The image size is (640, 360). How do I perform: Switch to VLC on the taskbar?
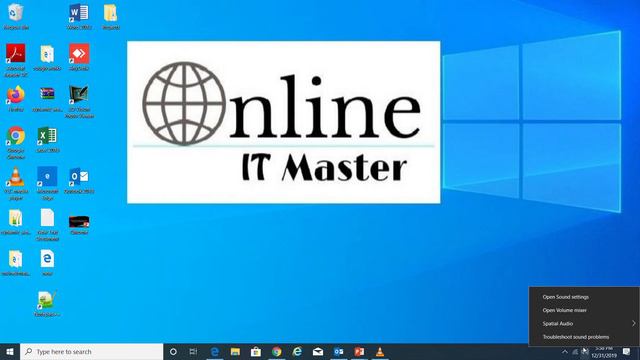(380, 351)
